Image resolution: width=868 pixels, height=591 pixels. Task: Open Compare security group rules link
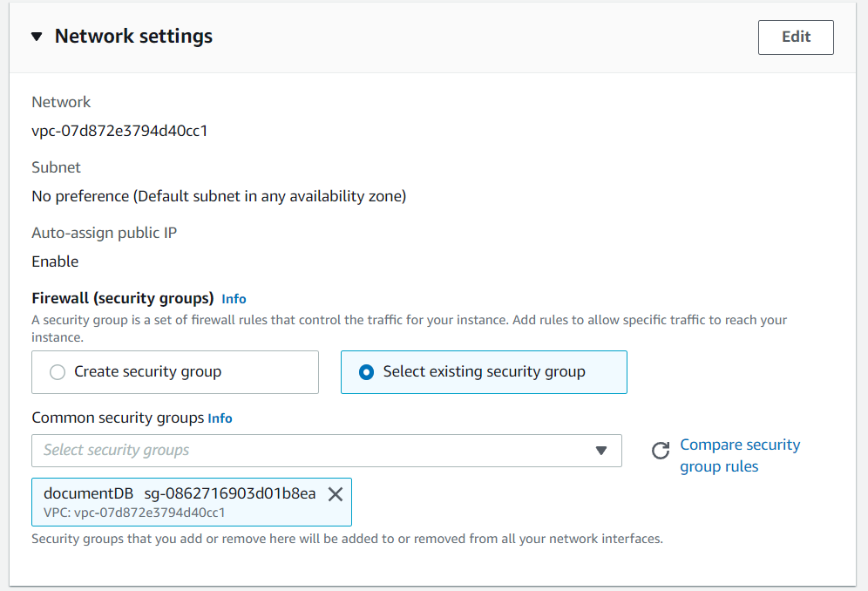tap(740, 455)
